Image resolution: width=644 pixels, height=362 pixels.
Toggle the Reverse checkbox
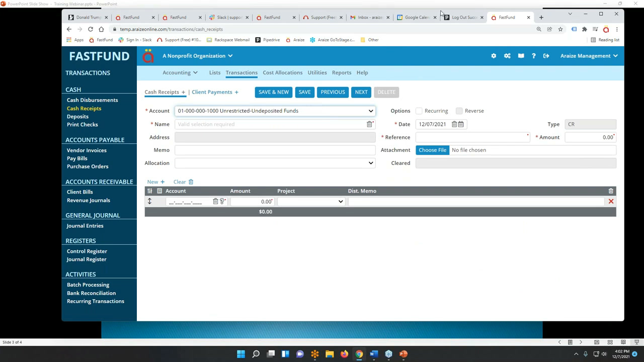pos(459,111)
